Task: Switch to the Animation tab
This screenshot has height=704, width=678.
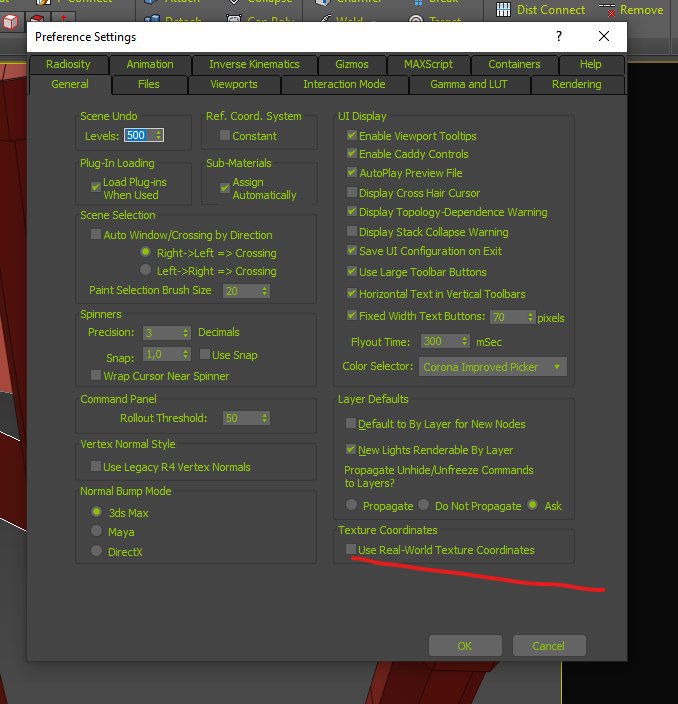Action: [150, 64]
